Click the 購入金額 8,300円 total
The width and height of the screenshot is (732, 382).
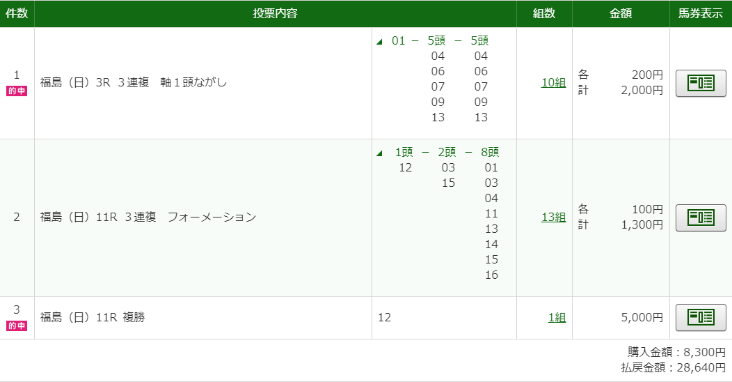point(676,352)
